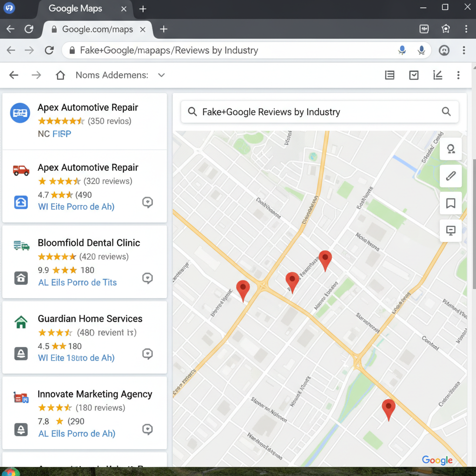Image resolution: width=476 pixels, height=476 pixels.
Task: Expand the Noms Addemens dropdown chevron
Action: tap(161, 75)
